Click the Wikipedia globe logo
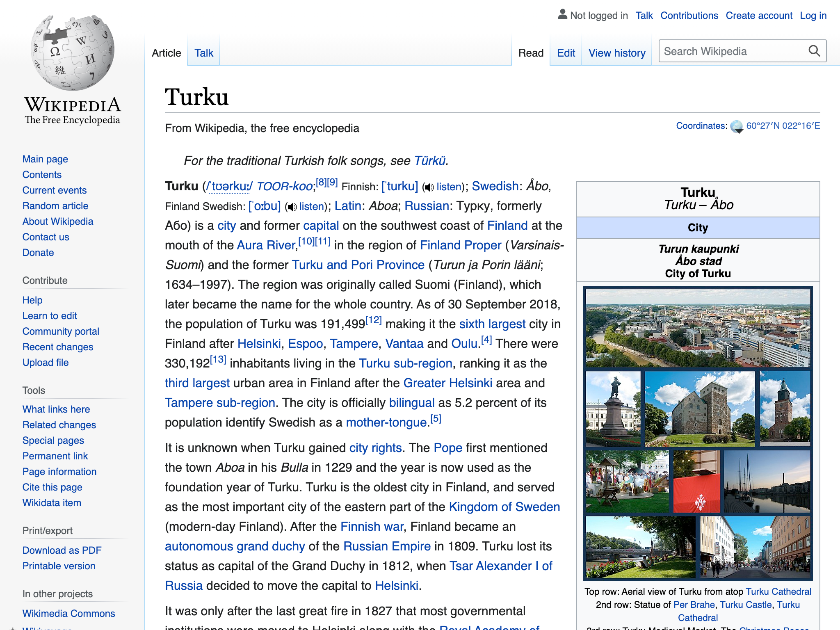The width and height of the screenshot is (840, 630). [x=73, y=52]
